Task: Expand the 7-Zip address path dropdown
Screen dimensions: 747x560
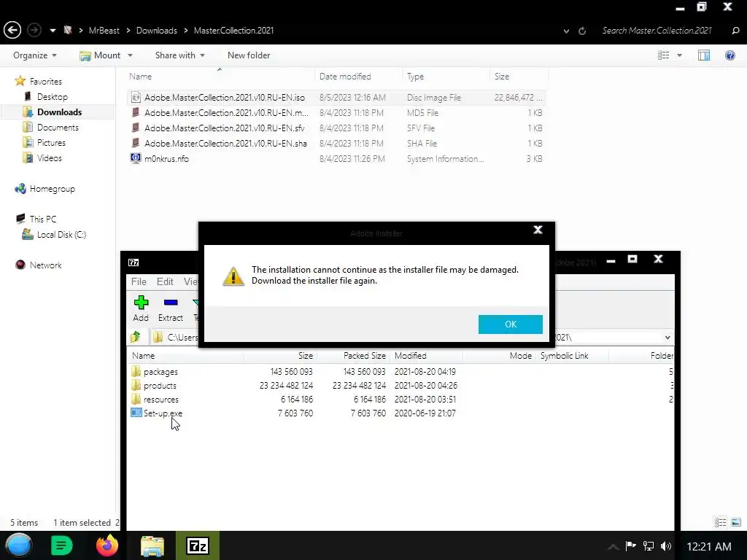Action: (x=667, y=338)
